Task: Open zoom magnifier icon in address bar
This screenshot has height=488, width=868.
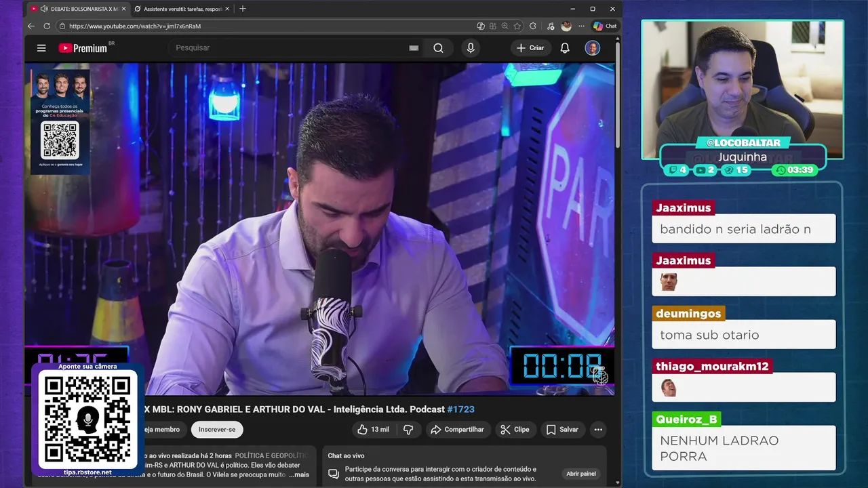Action: (505, 26)
